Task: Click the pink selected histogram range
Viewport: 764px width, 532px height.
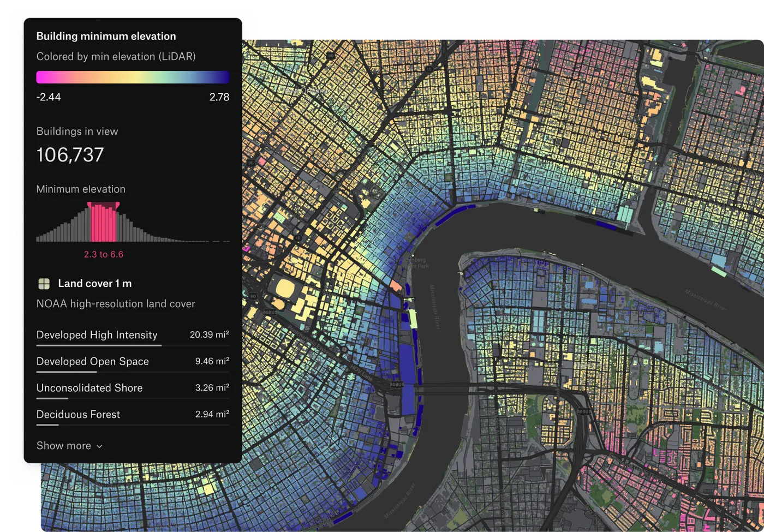Action: point(104,223)
